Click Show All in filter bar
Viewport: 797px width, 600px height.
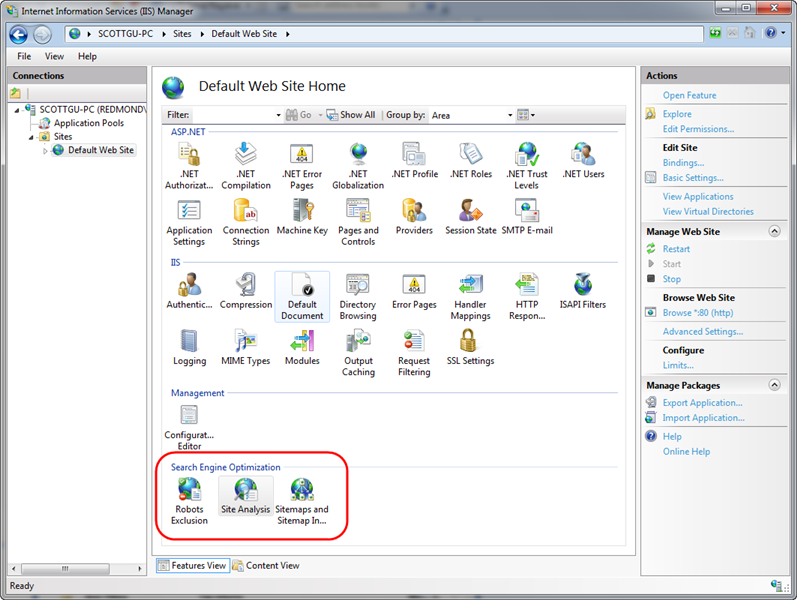[x=351, y=115]
